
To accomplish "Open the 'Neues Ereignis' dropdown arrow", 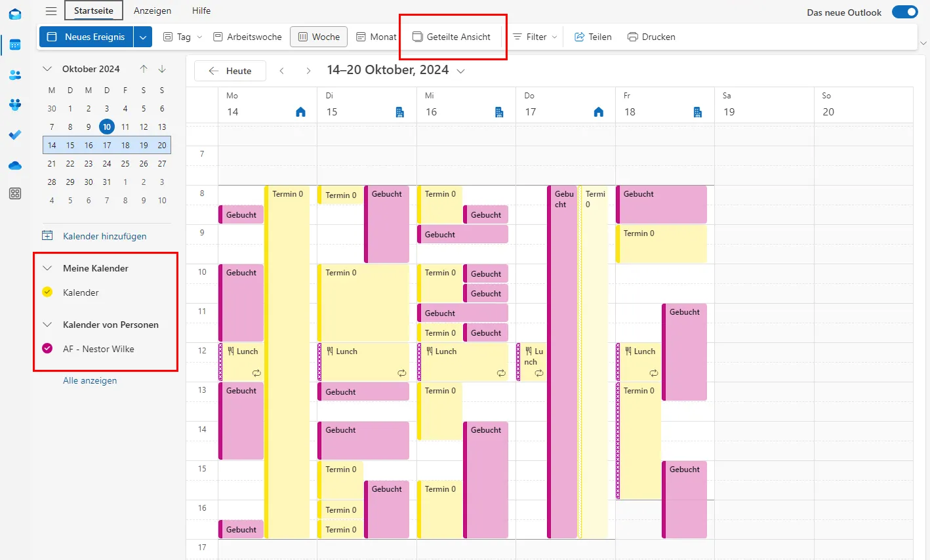I will [x=142, y=37].
